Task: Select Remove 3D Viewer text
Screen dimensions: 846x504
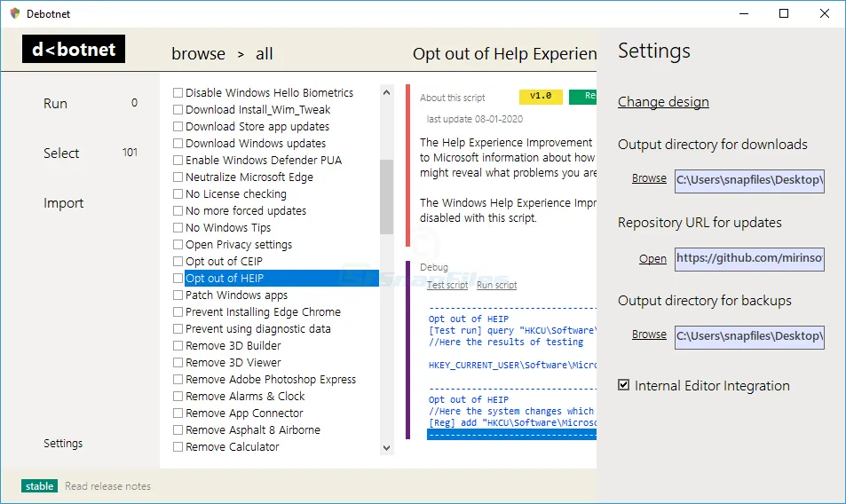Action: [x=233, y=363]
